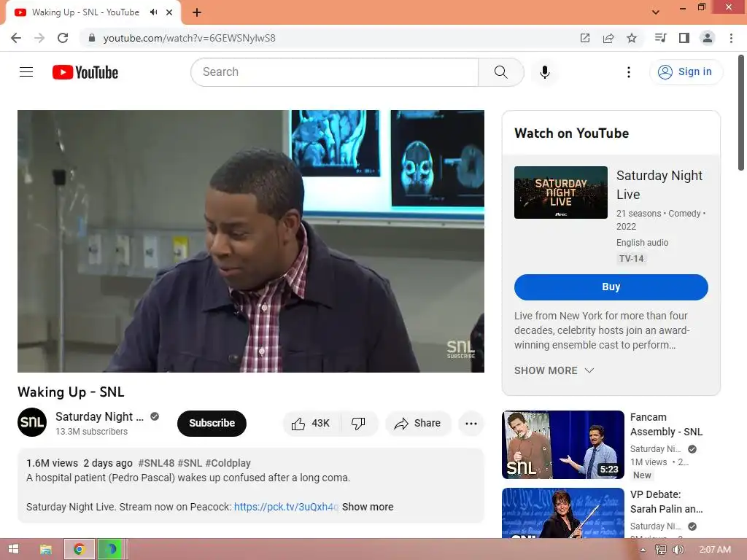Click the Fancam Assembly - SNL title
This screenshot has height=560, width=747.
pos(666,424)
